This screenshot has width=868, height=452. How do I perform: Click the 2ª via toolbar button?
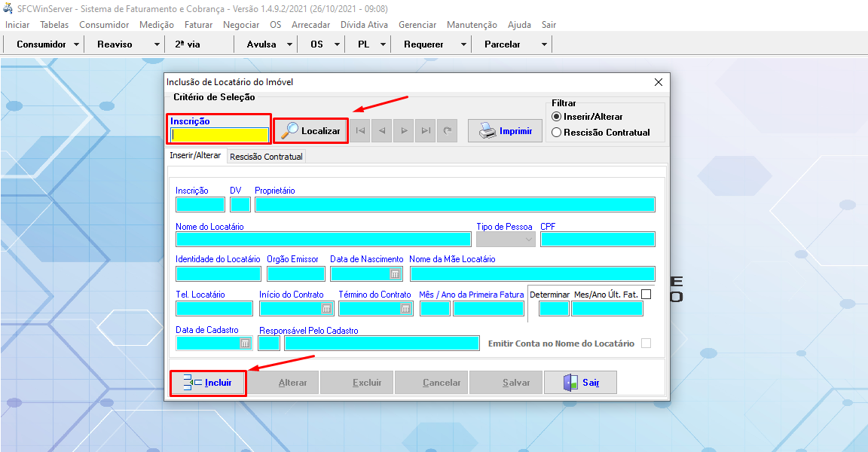(x=188, y=44)
